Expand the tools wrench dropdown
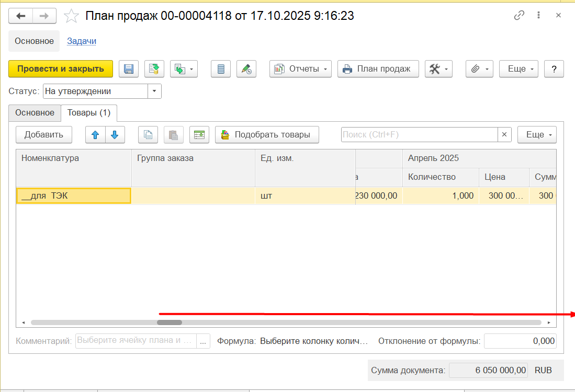 [x=438, y=69]
